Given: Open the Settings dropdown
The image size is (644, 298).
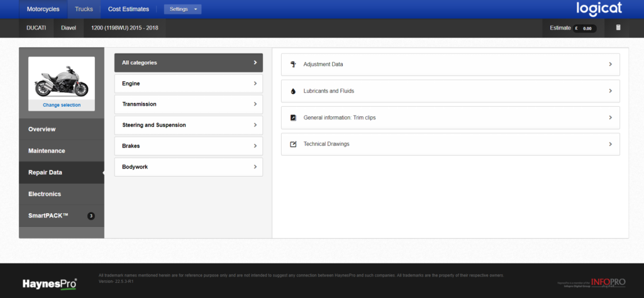Looking at the screenshot, I should 182,9.
